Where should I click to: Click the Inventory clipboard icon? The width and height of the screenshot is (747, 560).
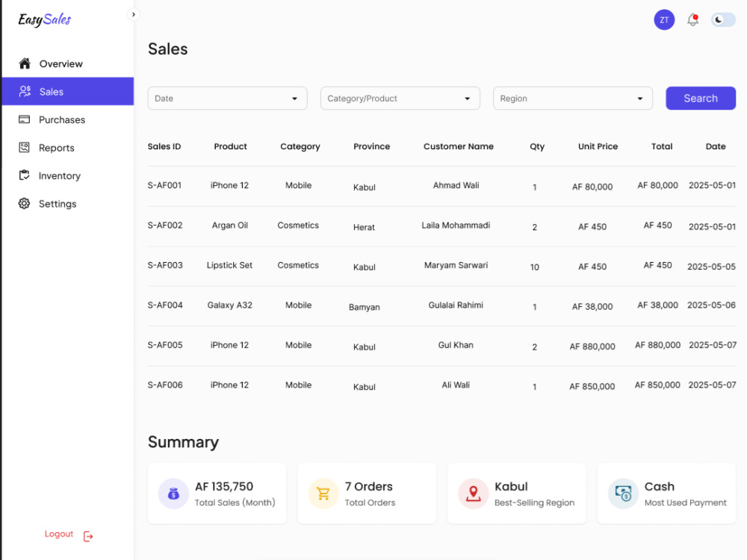25,175
